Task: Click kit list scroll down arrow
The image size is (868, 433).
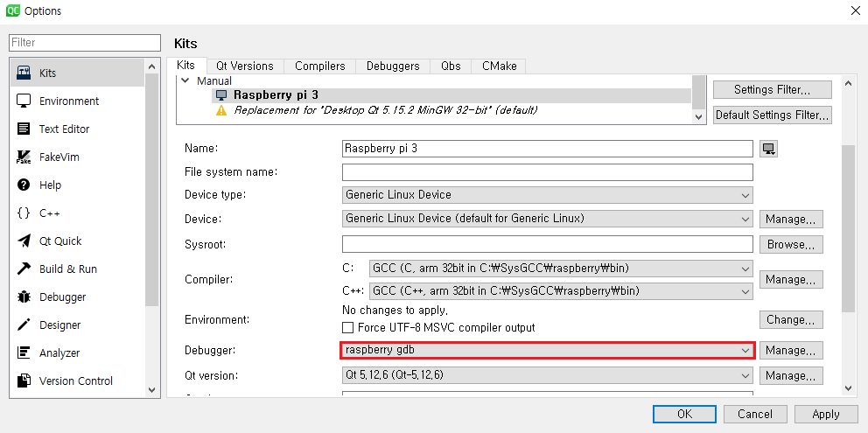Action: tap(698, 117)
